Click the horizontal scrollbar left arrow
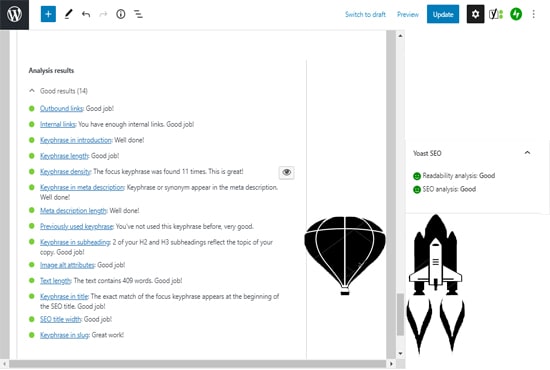Image resolution: width=550 pixels, height=370 pixels. (4, 364)
